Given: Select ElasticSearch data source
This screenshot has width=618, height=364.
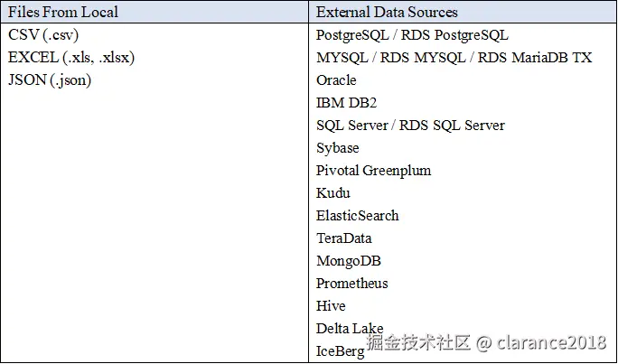Looking at the screenshot, I should tap(358, 216).
